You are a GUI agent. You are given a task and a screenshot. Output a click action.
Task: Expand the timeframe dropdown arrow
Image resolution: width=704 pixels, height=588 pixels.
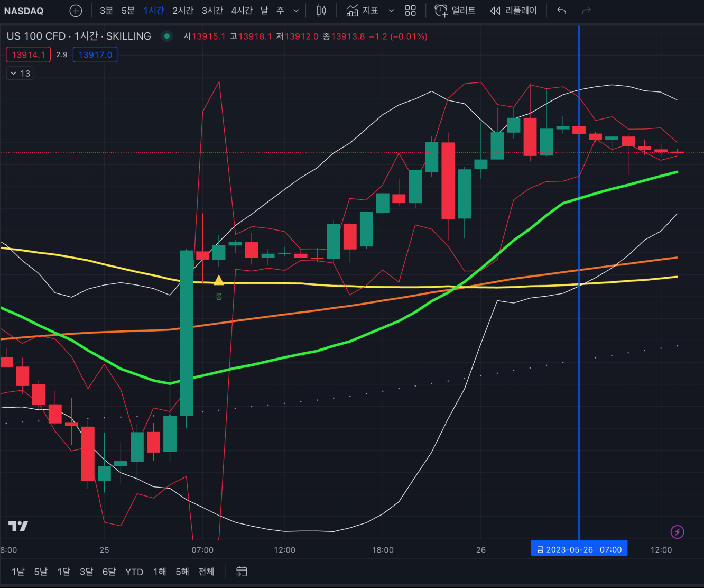(x=296, y=11)
